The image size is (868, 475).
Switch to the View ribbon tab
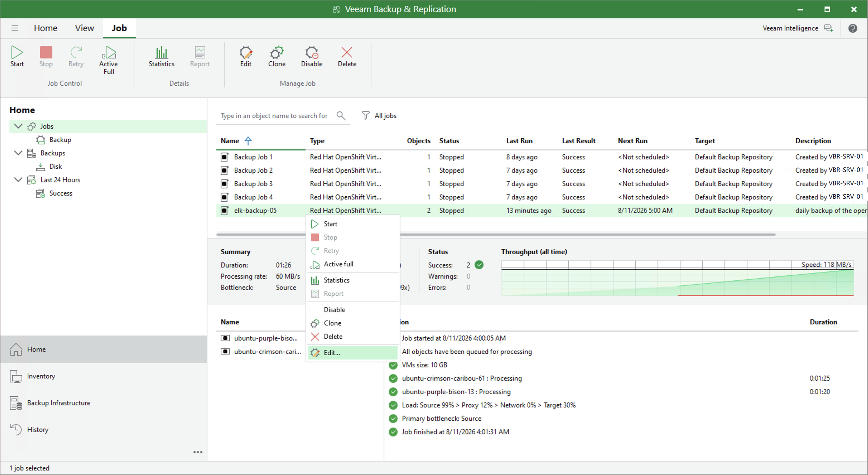(84, 28)
